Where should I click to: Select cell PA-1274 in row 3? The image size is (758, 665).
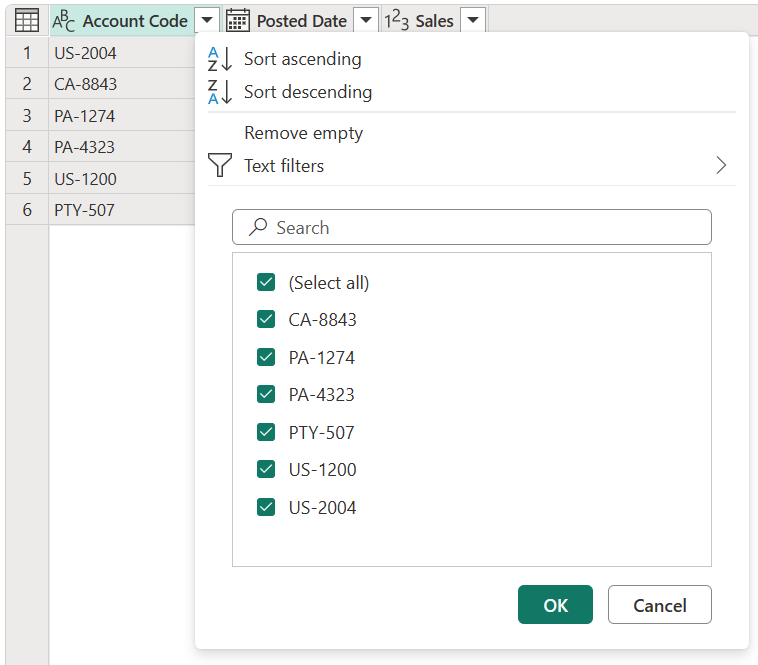pyautogui.click(x=122, y=116)
